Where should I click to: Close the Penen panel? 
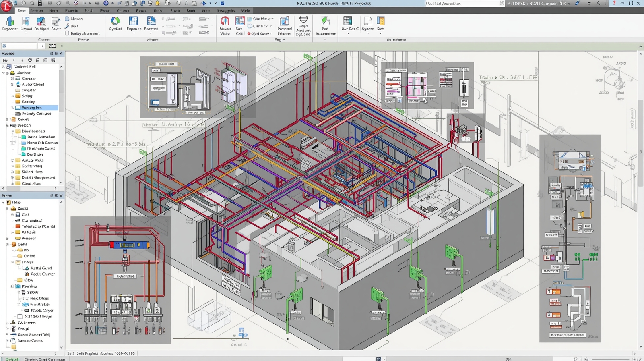pos(61,196)
